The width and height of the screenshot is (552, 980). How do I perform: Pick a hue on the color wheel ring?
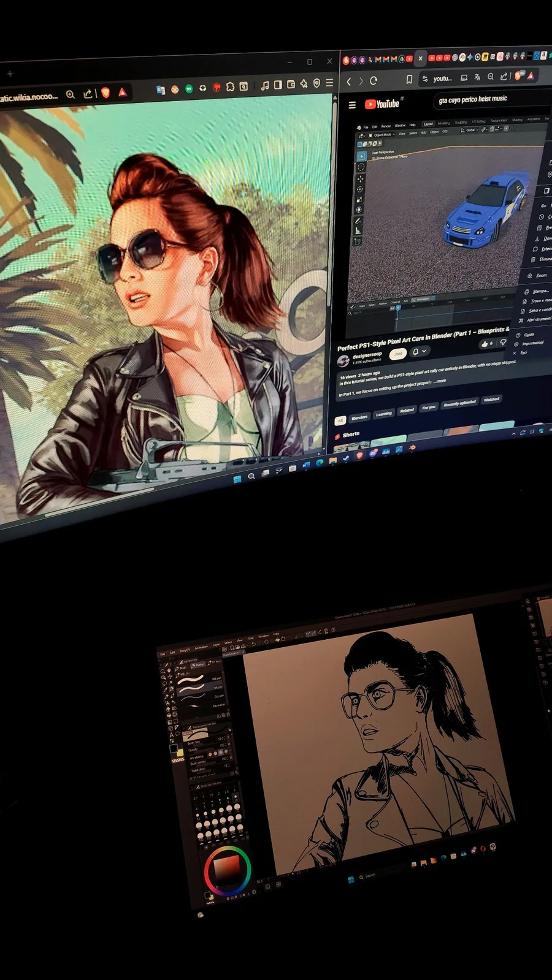pos(228,870)
